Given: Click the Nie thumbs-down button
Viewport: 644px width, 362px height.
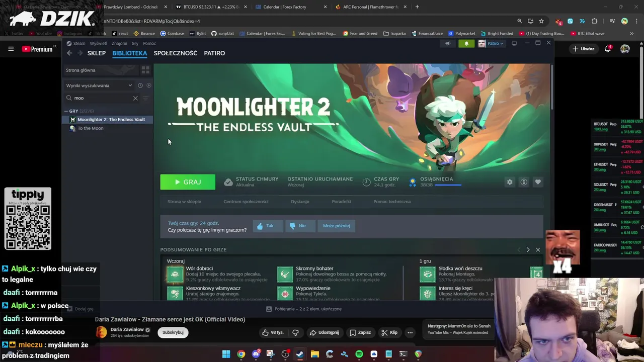Looking at the screenshot, I should point(300,226).
